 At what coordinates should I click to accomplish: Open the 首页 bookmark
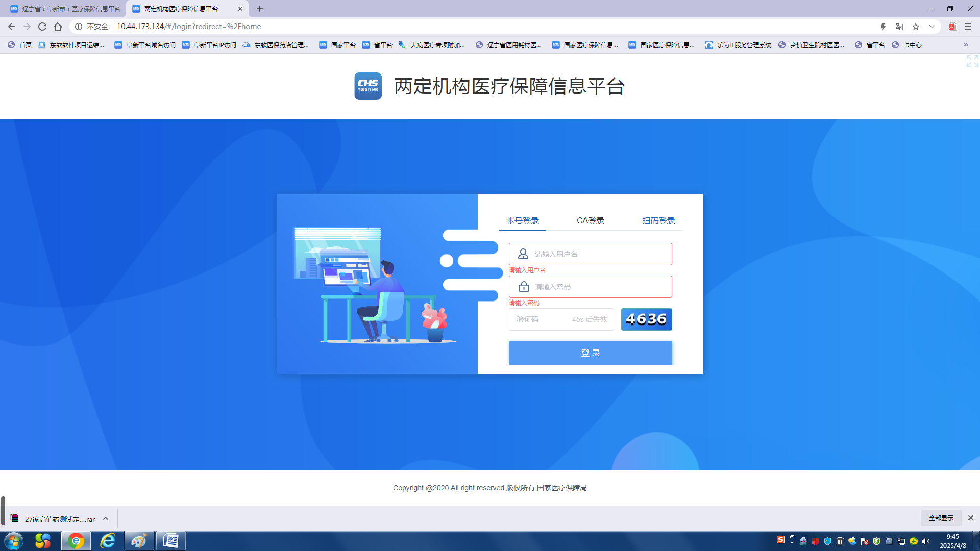point(20,45)
